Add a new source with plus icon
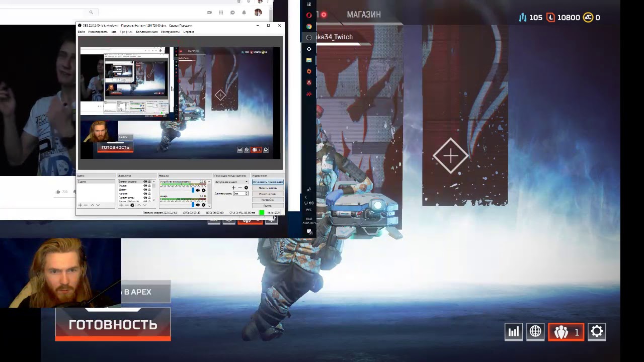Viewport: 644px width, 362px height. coord(121,205)
